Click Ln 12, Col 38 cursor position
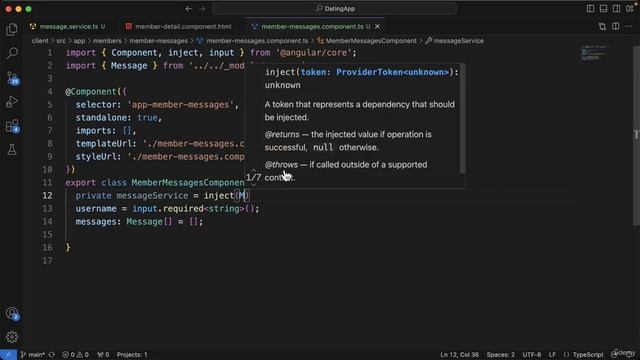Viewport: 640px width, 360px height. pos(459,355)
